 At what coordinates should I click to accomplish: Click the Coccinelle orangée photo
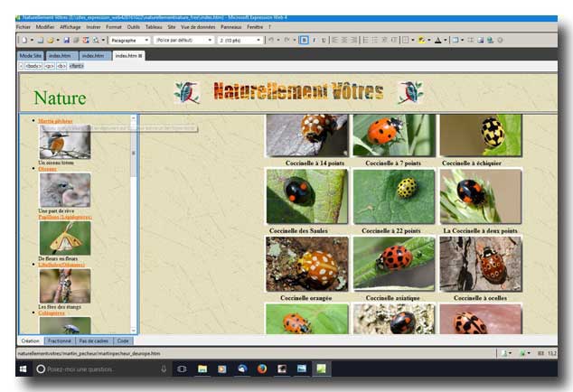(307, 264)
